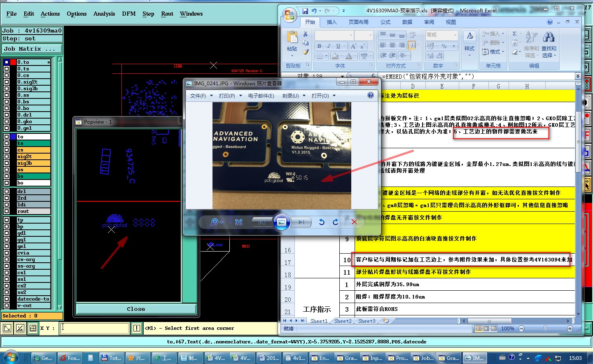
Task: Click the X Y coordinate input field
Action: pyautogui.click(x=95, y=328)
